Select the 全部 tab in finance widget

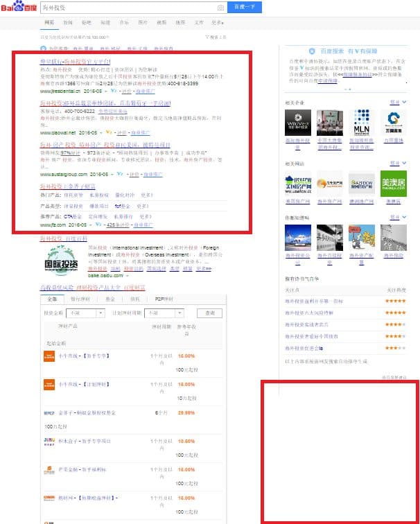tap(52, 299)
